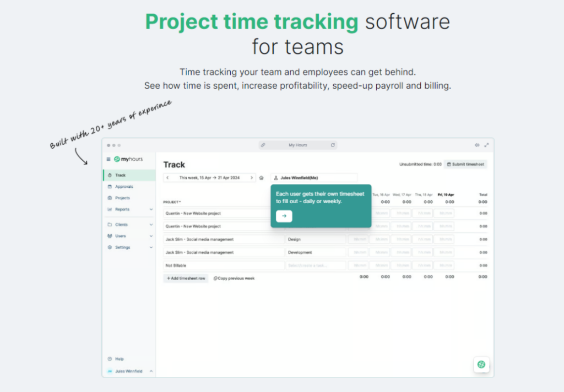Expand the Settings submenu chevron
Screen dimensions: 564x392
151,247
